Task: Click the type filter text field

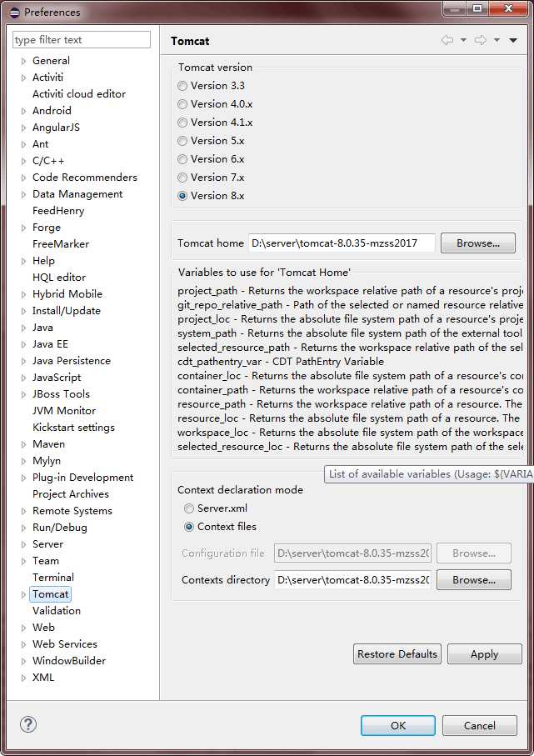Action: [82, 39]
